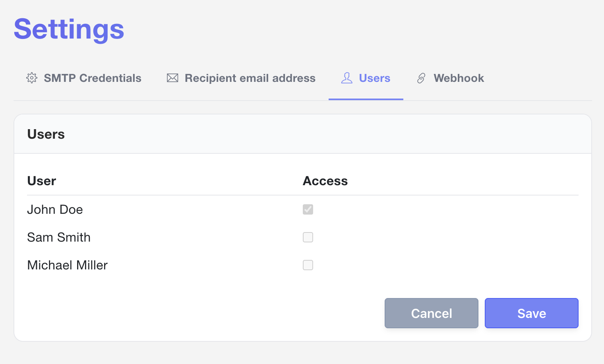Click the Access column header
Viewport: 604px width, 364px height.
tap(325, 181)
